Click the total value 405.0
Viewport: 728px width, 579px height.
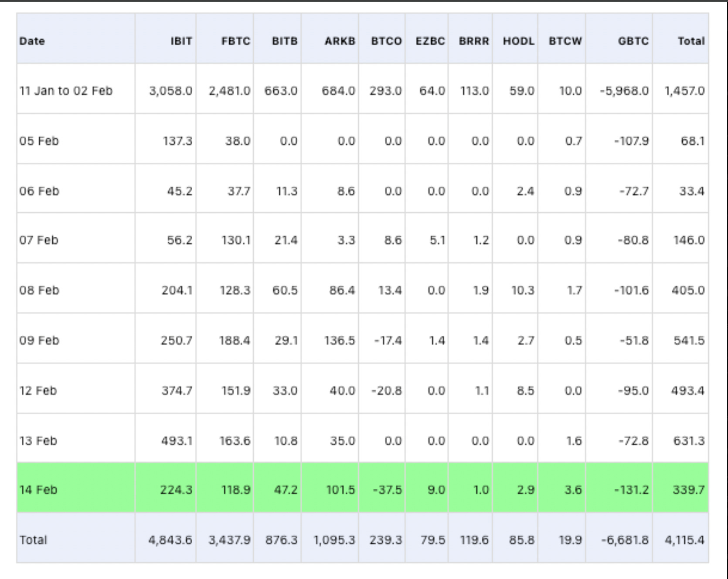(x=688, y=290)
